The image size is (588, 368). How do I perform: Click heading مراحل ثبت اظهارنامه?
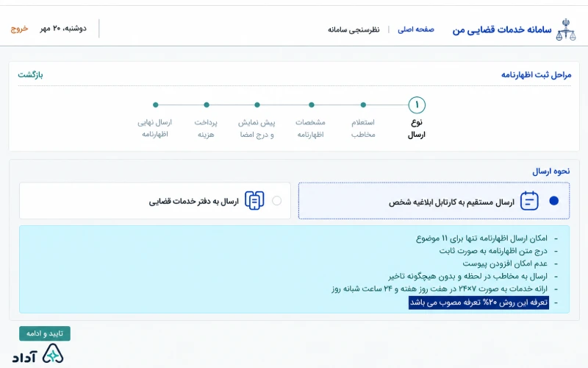tap(537, 75)
